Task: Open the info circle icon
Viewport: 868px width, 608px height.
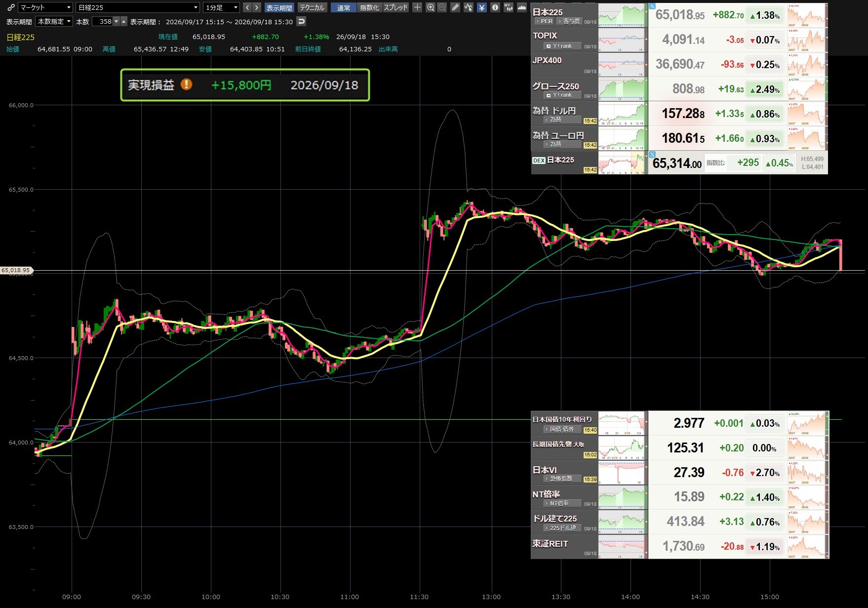Action: click(495, 7)
